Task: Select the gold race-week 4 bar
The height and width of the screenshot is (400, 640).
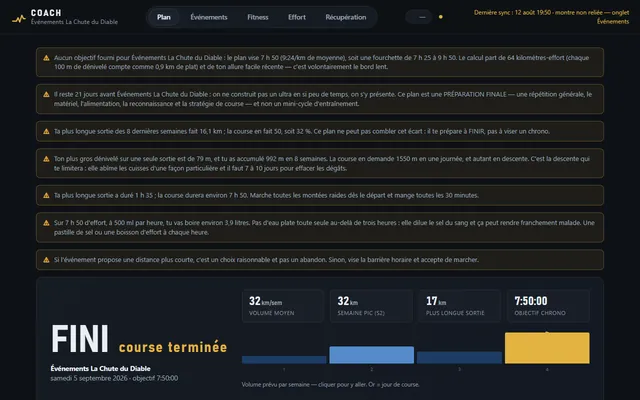Action: click(x=547, y=348)
